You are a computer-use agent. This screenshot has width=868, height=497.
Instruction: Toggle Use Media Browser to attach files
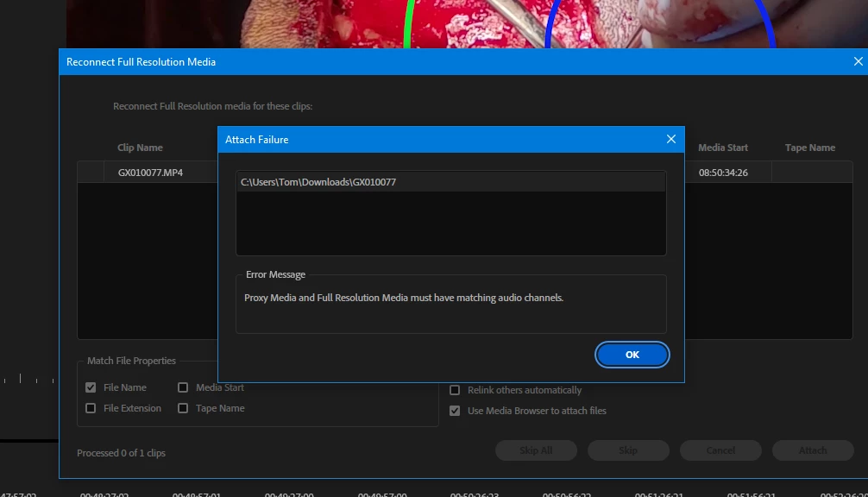pyautogui.click(x=455, y=411)
